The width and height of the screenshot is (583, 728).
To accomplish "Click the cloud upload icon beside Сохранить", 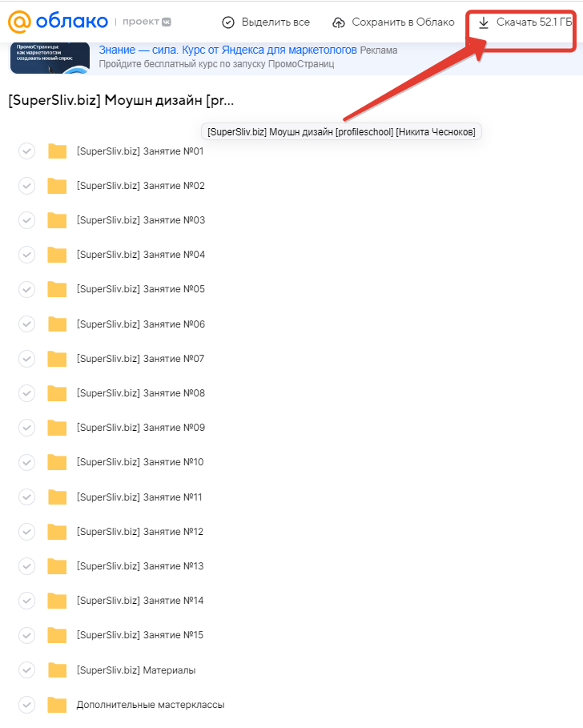I will click(339, 22).
